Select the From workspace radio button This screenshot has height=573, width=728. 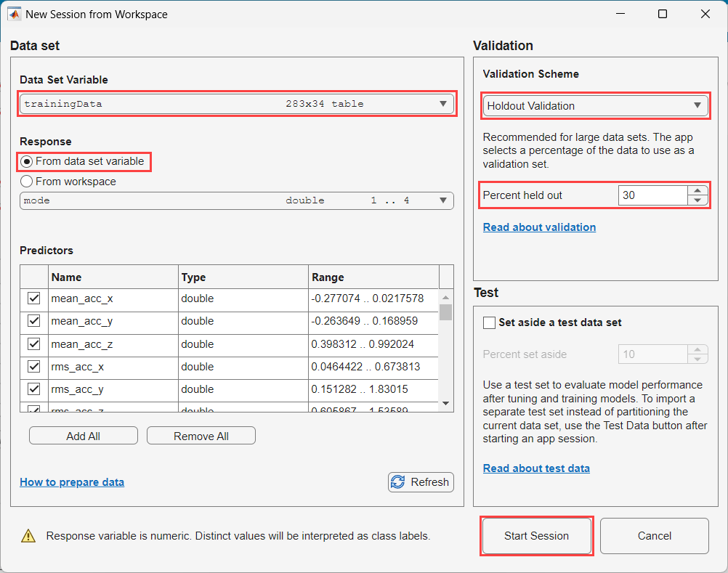[27, 182]
